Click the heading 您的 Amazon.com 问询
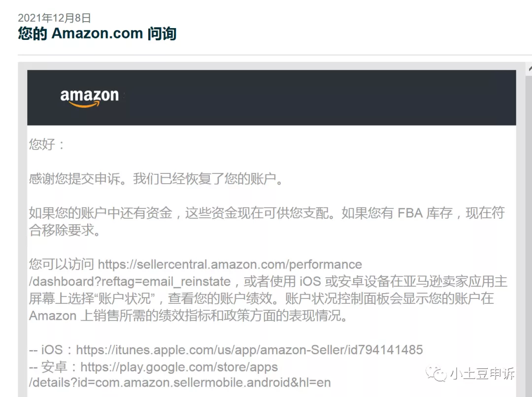This screenshot has height=397, width=532. point(97,33)
